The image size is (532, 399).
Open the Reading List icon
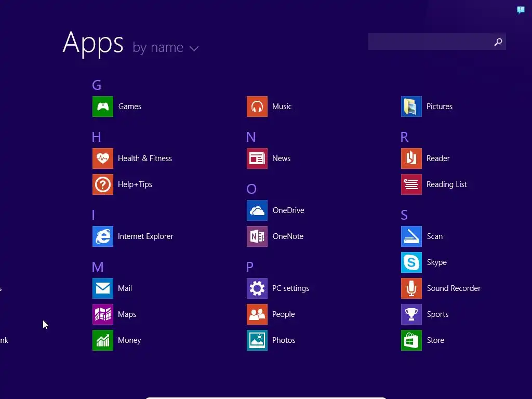tap(411, 184)
